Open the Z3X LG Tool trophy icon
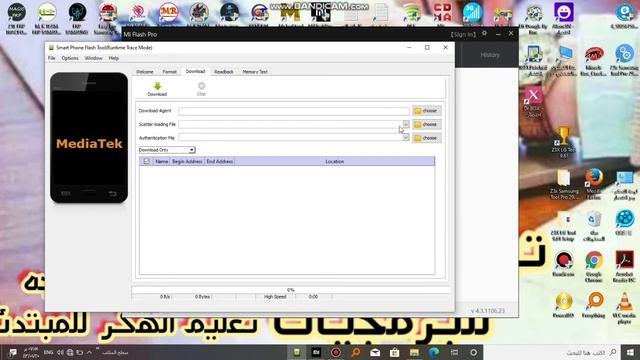 563,142
